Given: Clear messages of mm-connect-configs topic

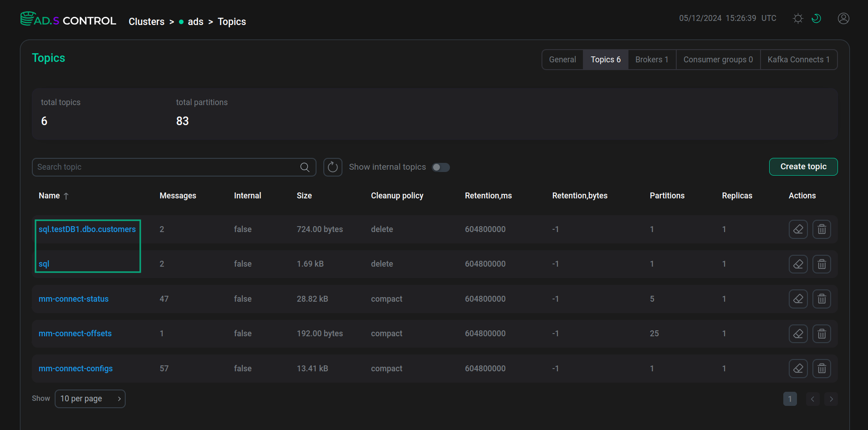Looking at the screenshot, I should [x=798, y=369].
